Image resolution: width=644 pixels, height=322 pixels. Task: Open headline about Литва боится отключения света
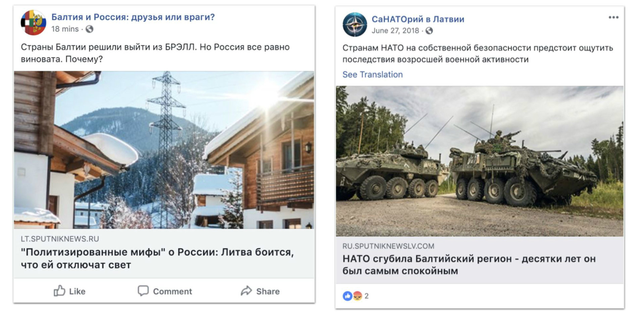pos(157,258)
